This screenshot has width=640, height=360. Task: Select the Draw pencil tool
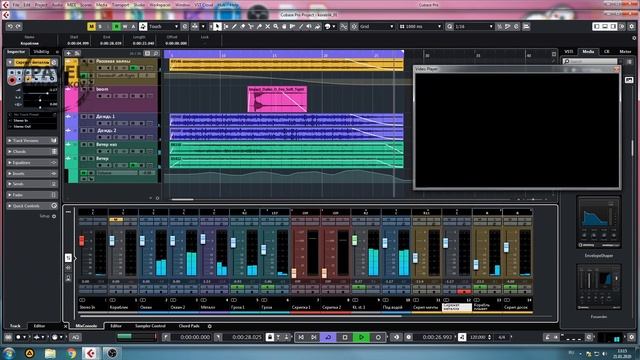pos(234,27)
